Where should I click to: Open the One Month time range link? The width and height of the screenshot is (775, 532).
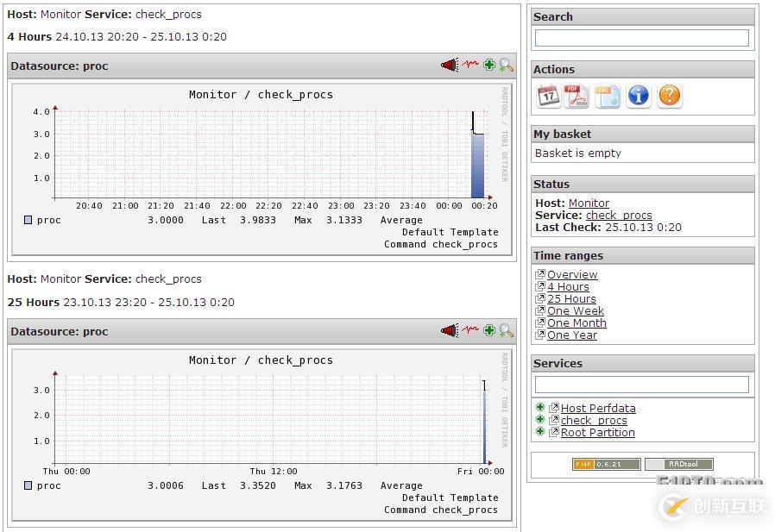577,323
